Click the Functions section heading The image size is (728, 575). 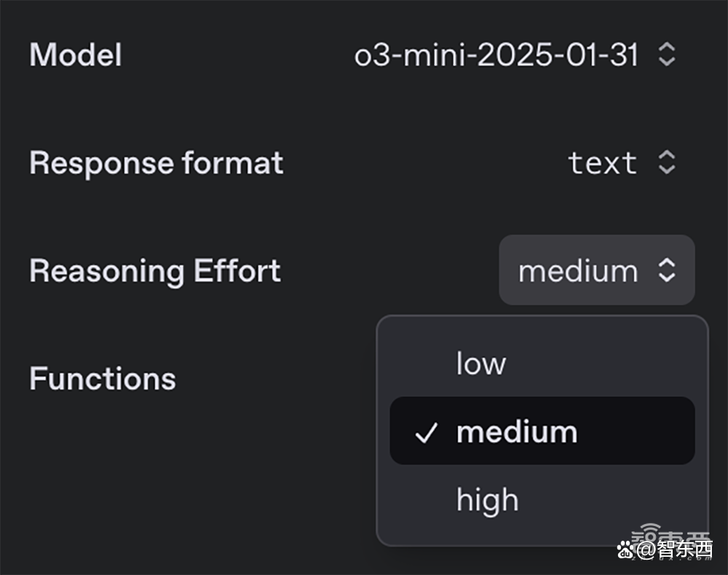(103, 378)
